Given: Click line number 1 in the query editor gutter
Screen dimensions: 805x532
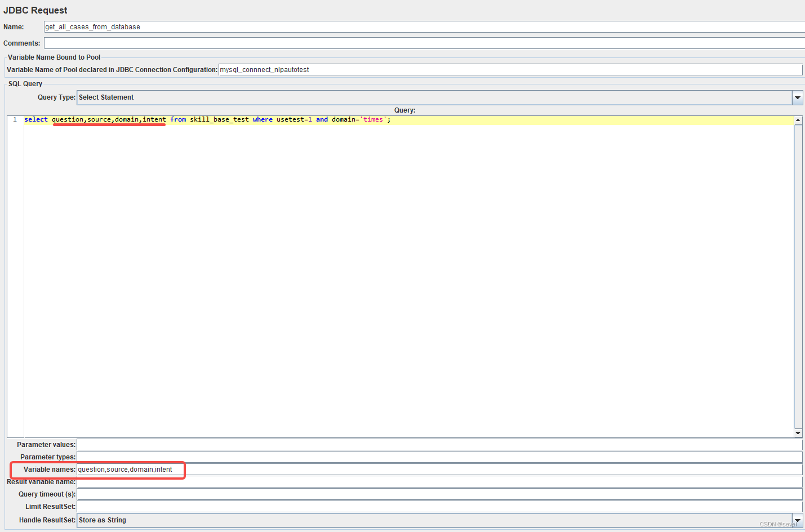Looking at the screenshot, I should click(x=14, y=119).
